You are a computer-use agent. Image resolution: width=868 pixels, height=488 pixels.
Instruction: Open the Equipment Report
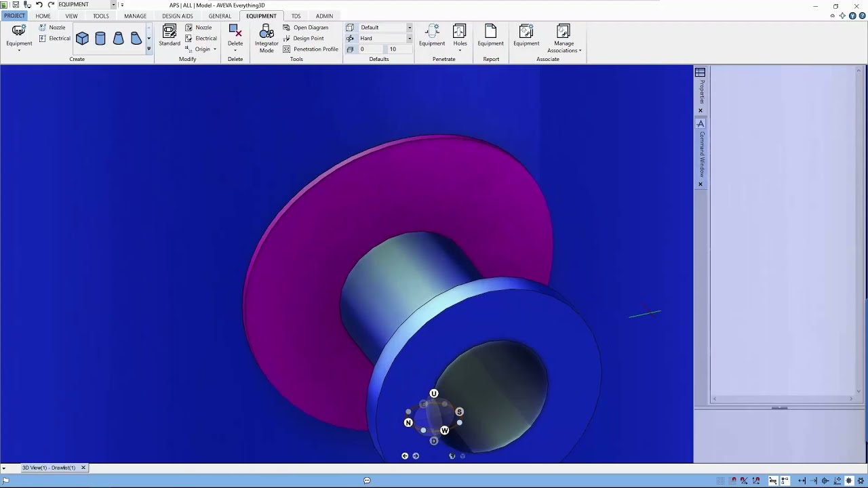(x=491, y=36)
